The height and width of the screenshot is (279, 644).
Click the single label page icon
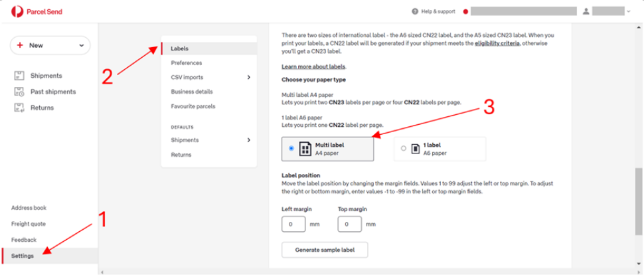[x=415, y=149]
